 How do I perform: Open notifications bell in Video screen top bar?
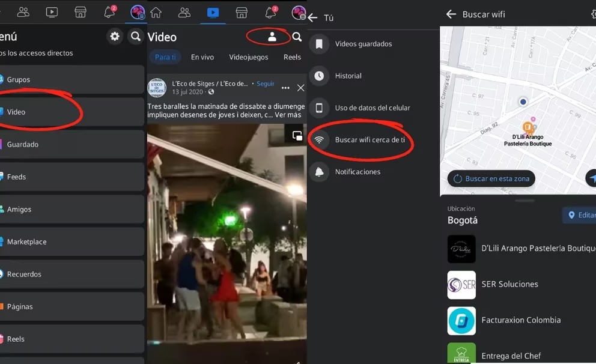pyautogui.click(x=270, y=12)
